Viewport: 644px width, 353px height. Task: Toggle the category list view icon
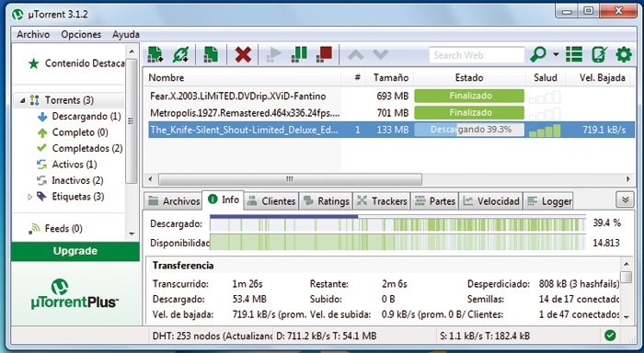(574, 54)
